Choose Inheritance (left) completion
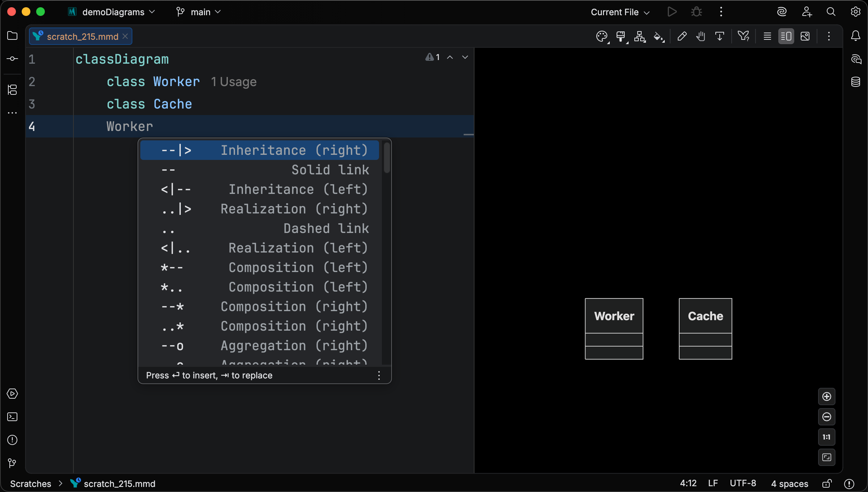The image size is (868, 492). (x=260, y=189)
